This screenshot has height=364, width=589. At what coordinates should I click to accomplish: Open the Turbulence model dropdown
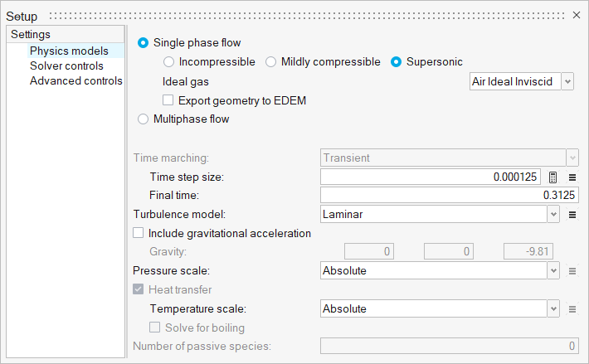pyautogui.click(x=553, y=215)
